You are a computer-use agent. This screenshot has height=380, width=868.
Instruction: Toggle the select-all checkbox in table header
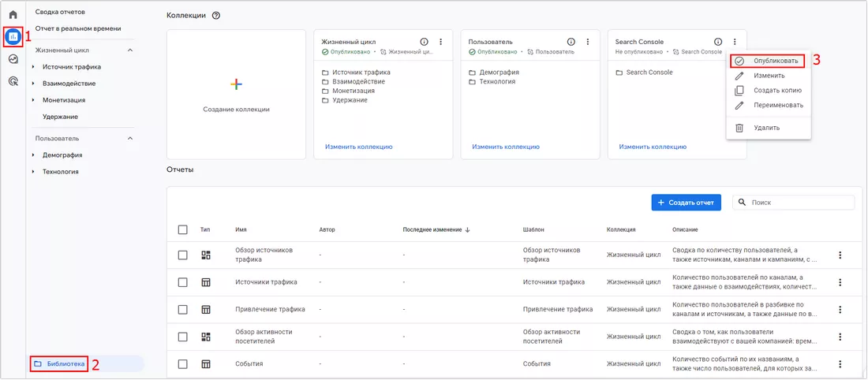point(183,229)
